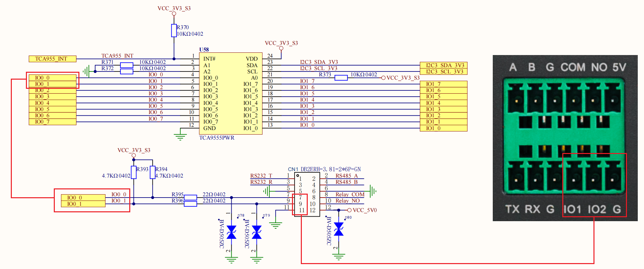This screenshot has height=269, width=644.
Task: Select the yellow IO0_6 port
Action: click(52, 115)
